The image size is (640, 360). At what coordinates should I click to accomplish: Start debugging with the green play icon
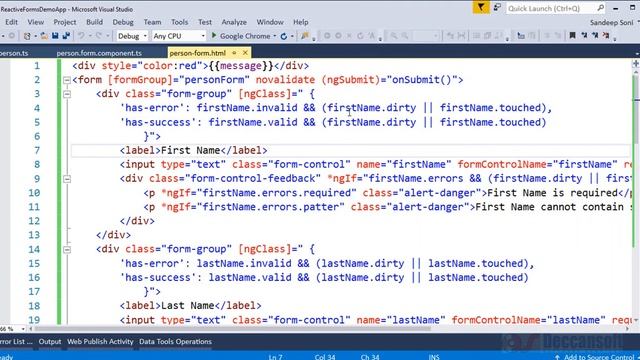[x=213, y=36]
